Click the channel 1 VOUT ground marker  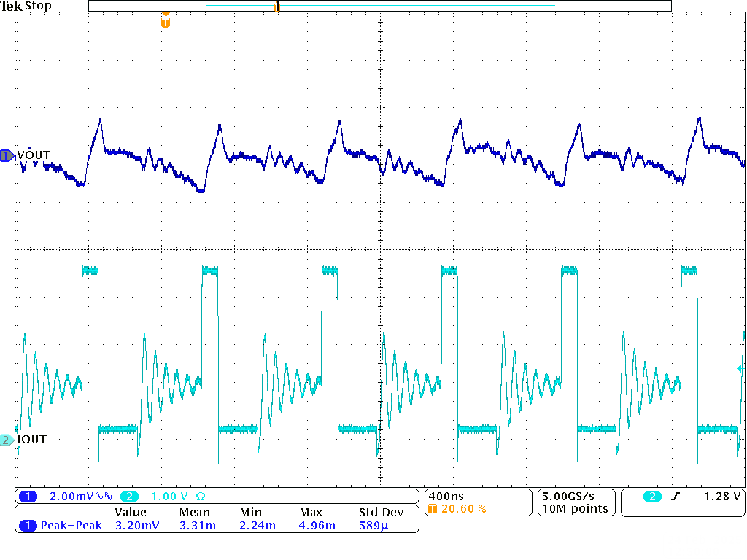click(x=7, y=155)
